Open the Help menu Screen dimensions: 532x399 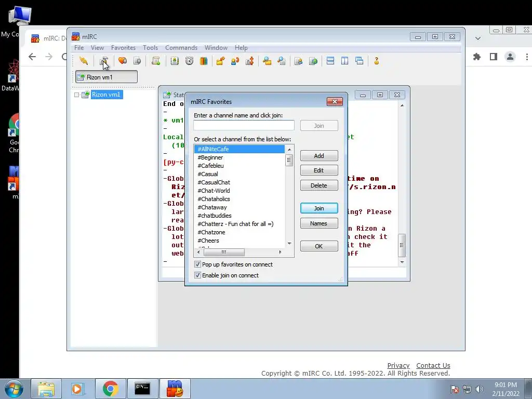pyautogui.click(x=241, y=48)
